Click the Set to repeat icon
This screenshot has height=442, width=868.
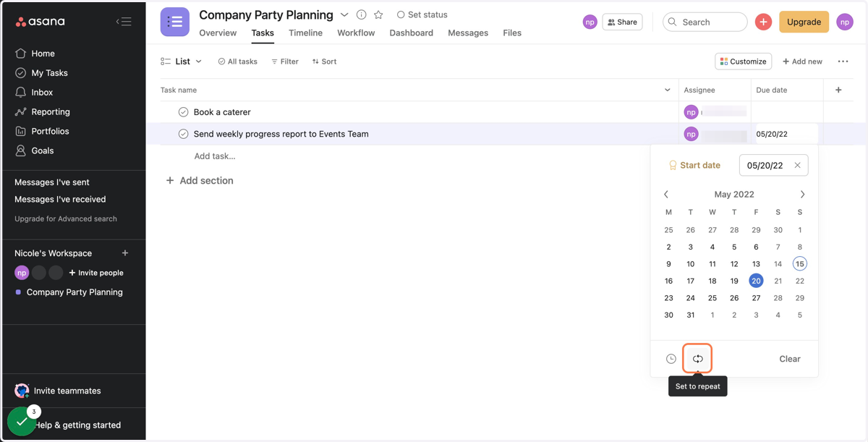pos(698,359)
